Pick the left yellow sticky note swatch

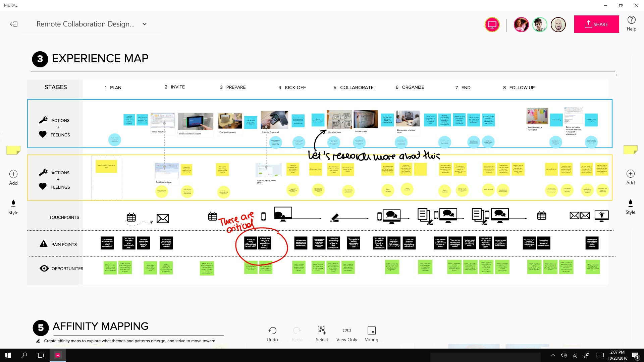tap(13, 150)
